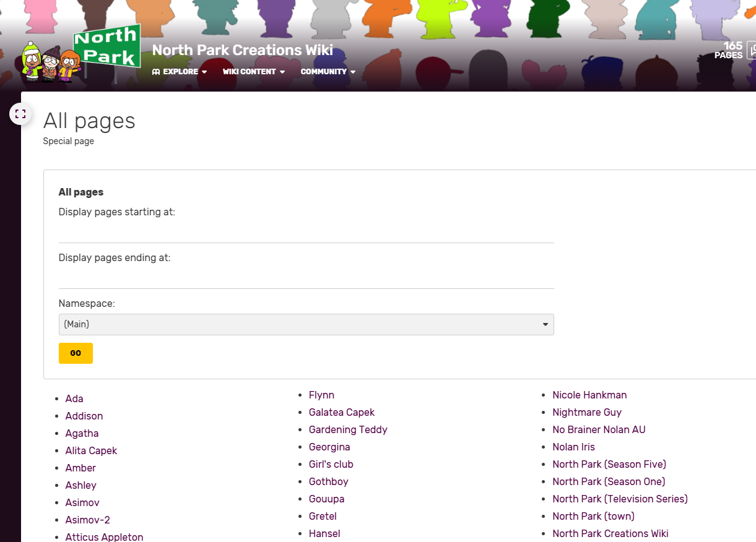Open the Ada page link
Screen dimensions: 756x542
tap(74, 399)
